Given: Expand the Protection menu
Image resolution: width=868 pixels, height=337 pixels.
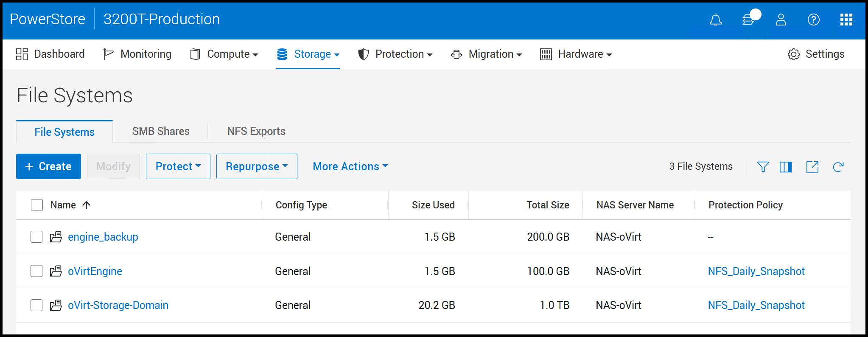Looking at the screenshot, I should click(395, 54).
